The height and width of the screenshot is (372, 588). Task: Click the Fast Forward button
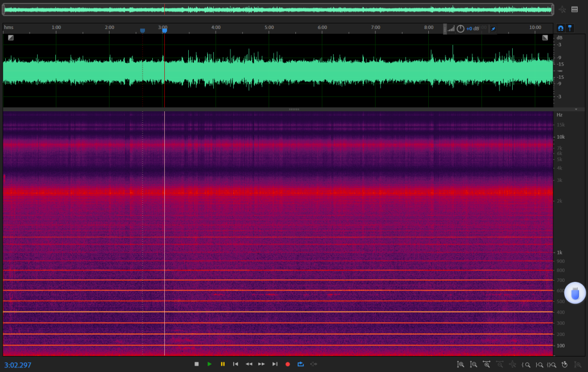pos(262,364)
